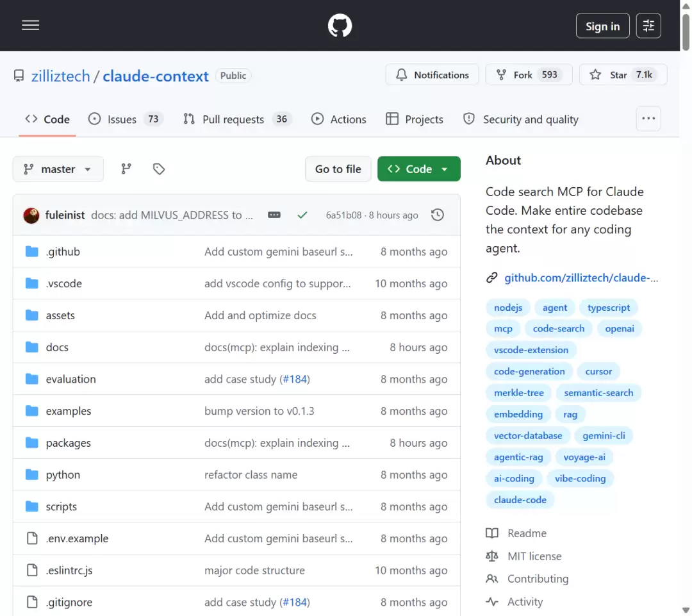Select the vibe-coding topic tag
Image resolution: width=692 pixels, height=616 pixels.
(580, 478)
